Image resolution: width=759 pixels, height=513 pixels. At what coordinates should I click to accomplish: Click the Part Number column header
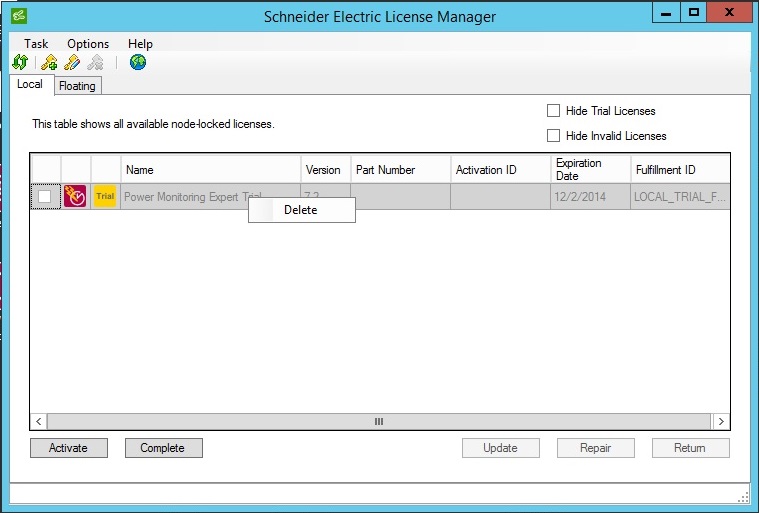pyautogui.click(x=401, y=169)
